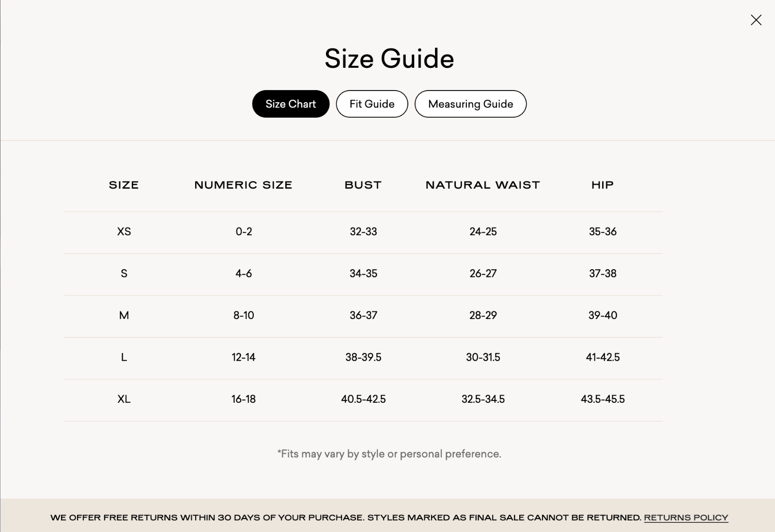This screenshot has width=775, height=532.
Task: Switch to the Fit Guide tab
Action: click(372, 104)
